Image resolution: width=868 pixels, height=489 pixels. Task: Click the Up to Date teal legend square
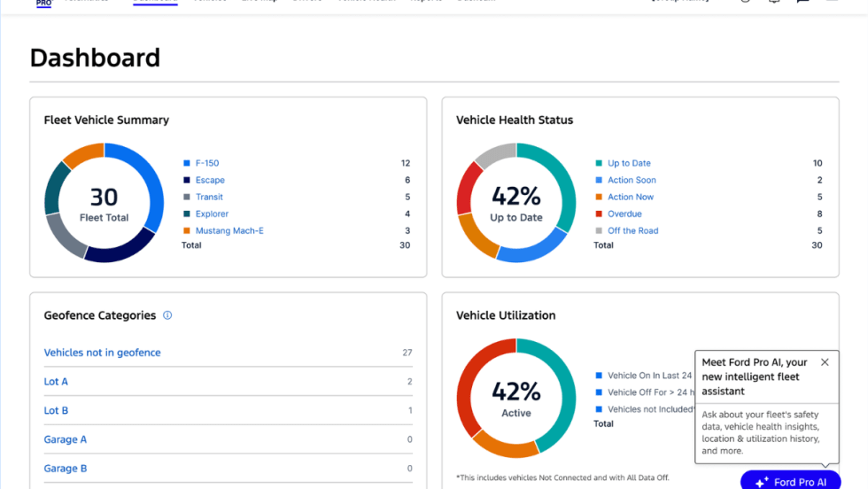coord(599,163)
